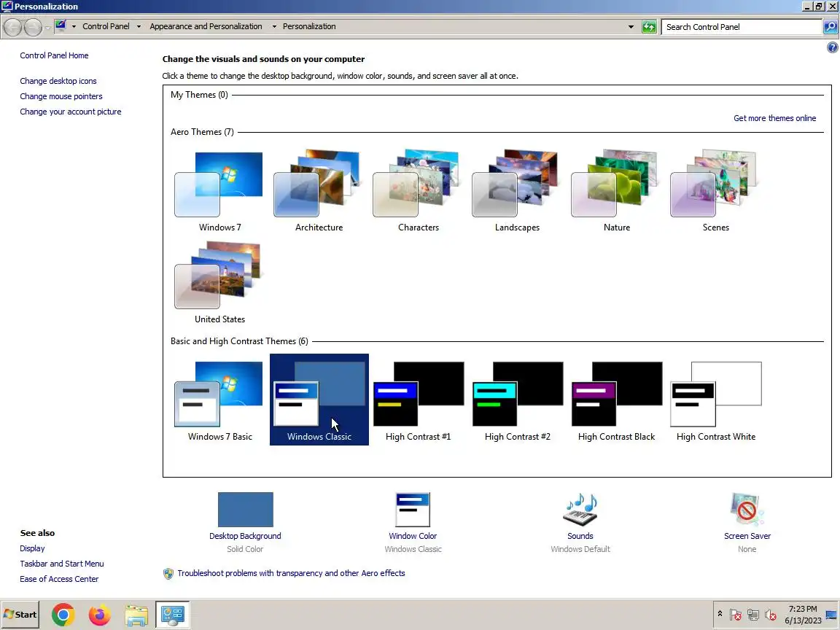Select the Windows Classic theme

pyautogui.click(x=319, y=400)
